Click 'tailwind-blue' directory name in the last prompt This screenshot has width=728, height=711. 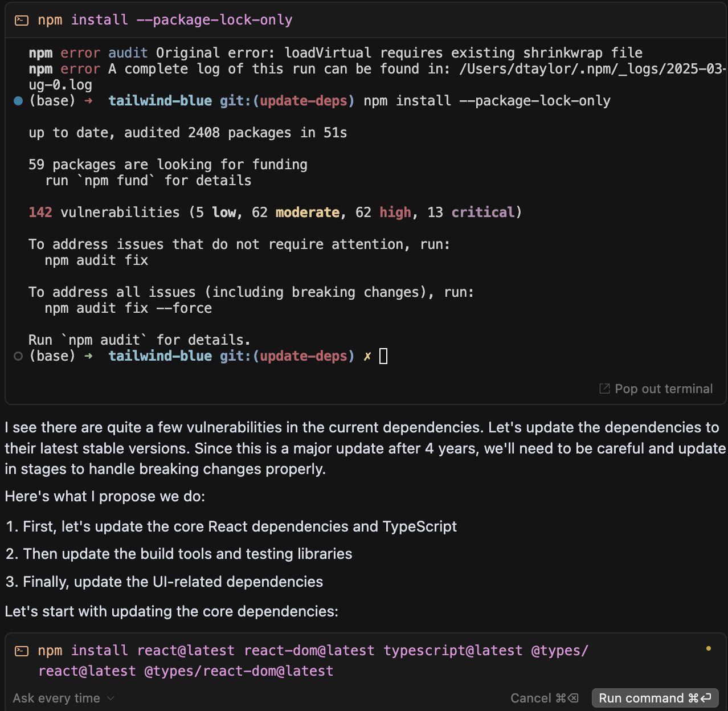pyautogui.click(x=160, y=356)
